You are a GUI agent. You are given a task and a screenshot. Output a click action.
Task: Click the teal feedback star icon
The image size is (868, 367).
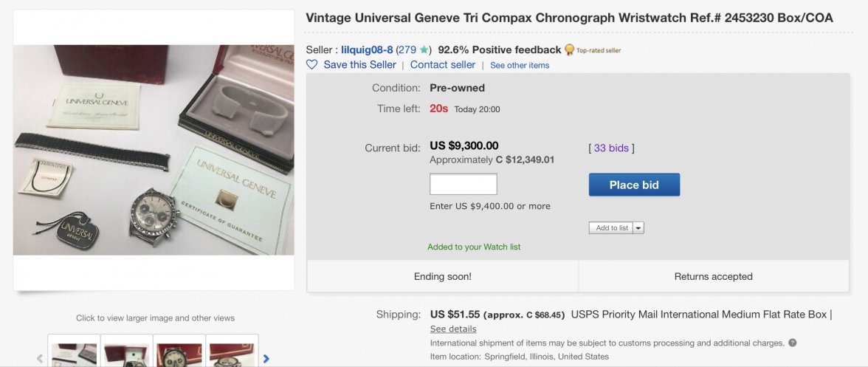pyautogui.click(x=424, y=50)
